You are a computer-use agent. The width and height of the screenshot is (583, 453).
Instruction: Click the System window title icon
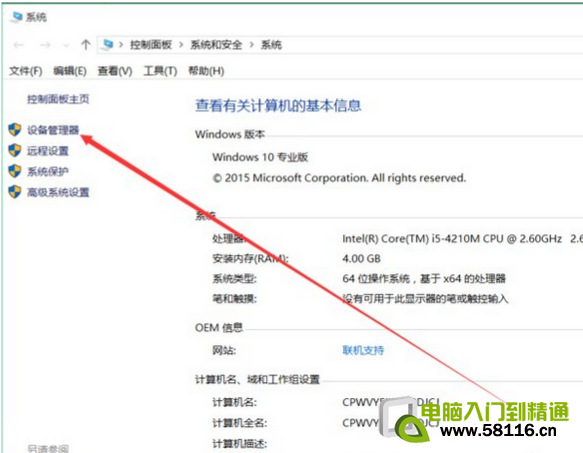click(16, 17)
